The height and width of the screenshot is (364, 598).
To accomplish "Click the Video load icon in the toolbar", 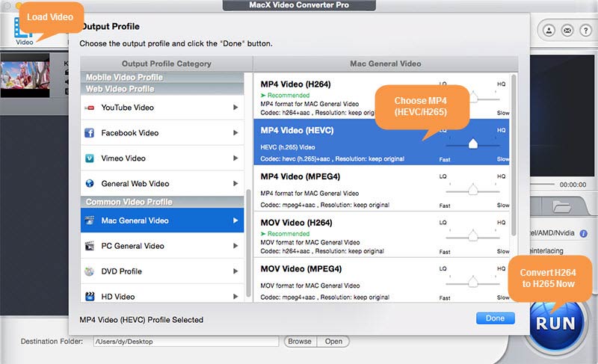I will [x=23, y=31].
